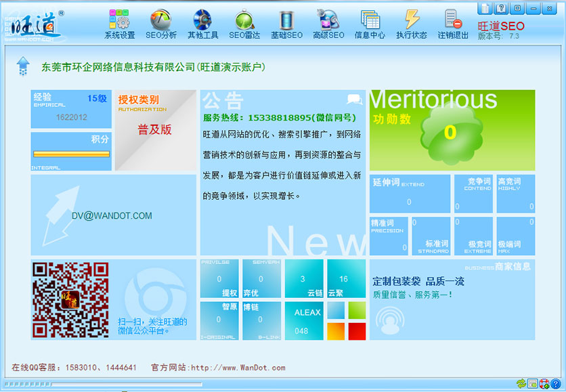
Task: Click 注销退出 to log out
Action: 453,24
